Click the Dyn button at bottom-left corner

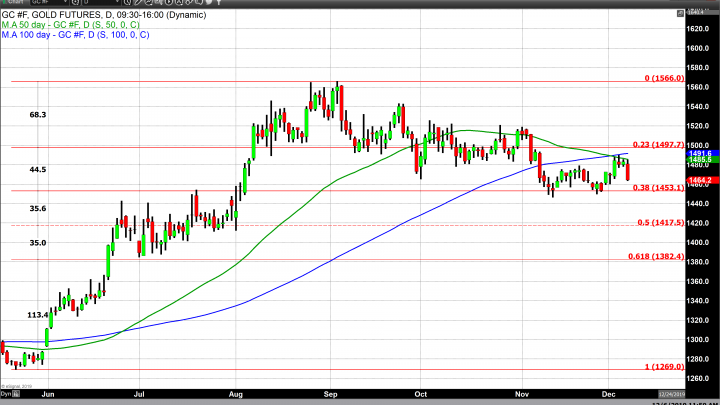click(7, 397)
